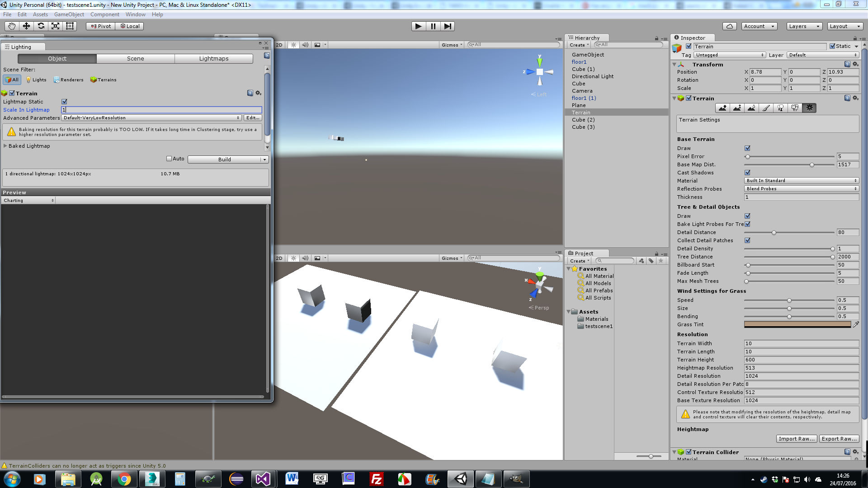Open Chrome from the Windows taskbar
868x488 pixels.
pos(124,479)
